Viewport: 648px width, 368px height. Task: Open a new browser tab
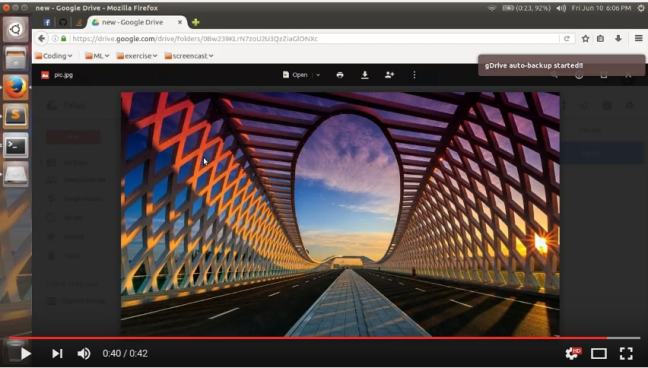196,22
